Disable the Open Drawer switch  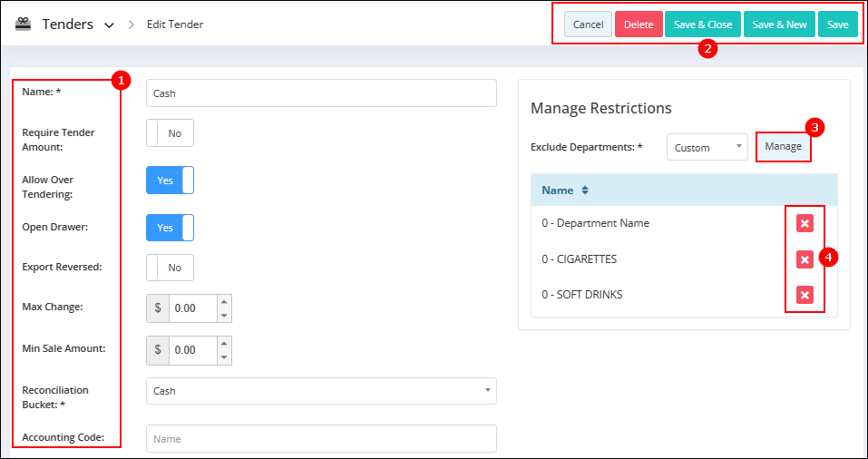[x=170, y=228]
